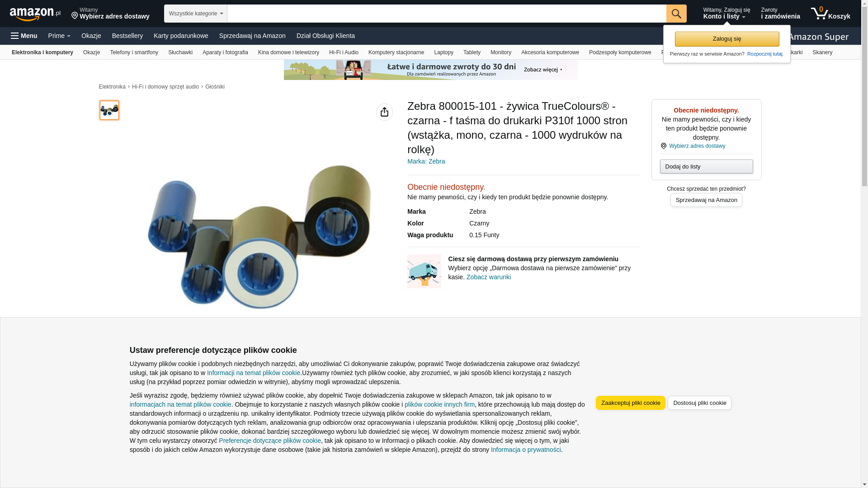Click the Dodaj do listy button
Viewport: 868px width, 488px height.
706,167
